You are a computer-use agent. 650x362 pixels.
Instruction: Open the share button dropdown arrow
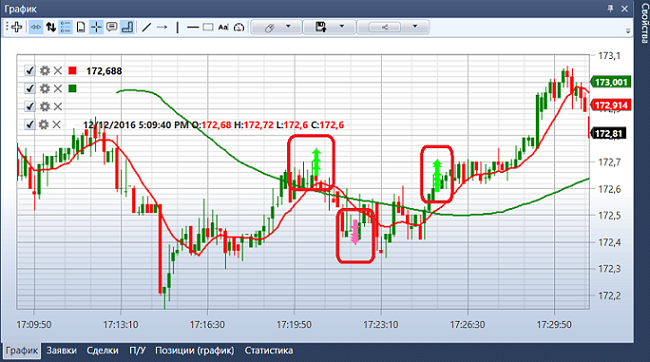[415, 27]
